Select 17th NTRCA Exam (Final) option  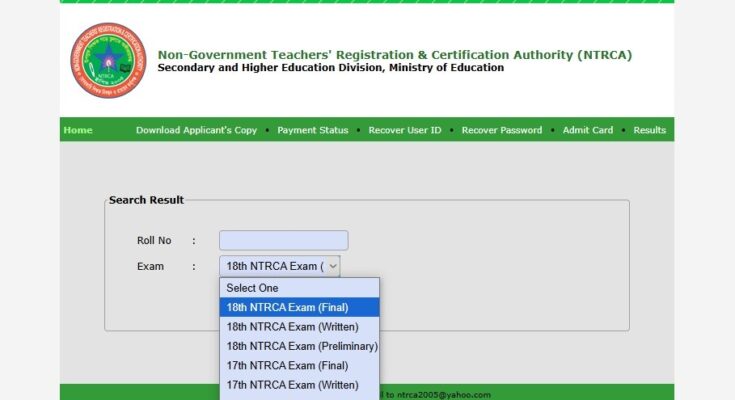pos(300,365)
